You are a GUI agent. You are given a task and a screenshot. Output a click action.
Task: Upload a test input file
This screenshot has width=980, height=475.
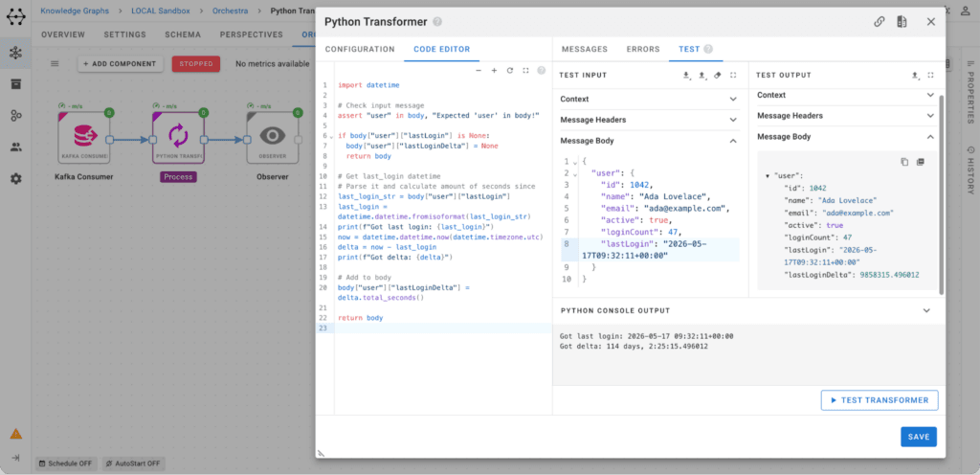tap(702, 75)
